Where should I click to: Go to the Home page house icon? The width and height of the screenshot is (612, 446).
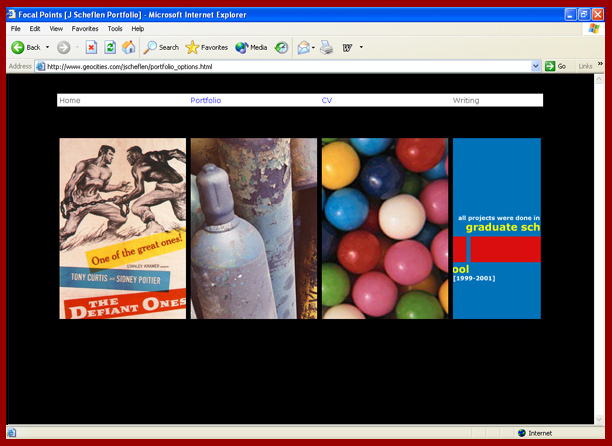pos(128,48)
